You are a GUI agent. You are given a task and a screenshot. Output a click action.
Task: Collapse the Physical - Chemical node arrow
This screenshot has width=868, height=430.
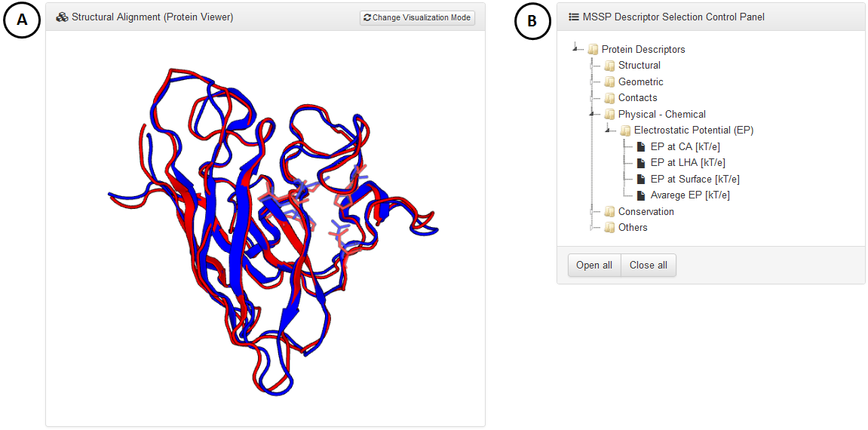[592, 114]
